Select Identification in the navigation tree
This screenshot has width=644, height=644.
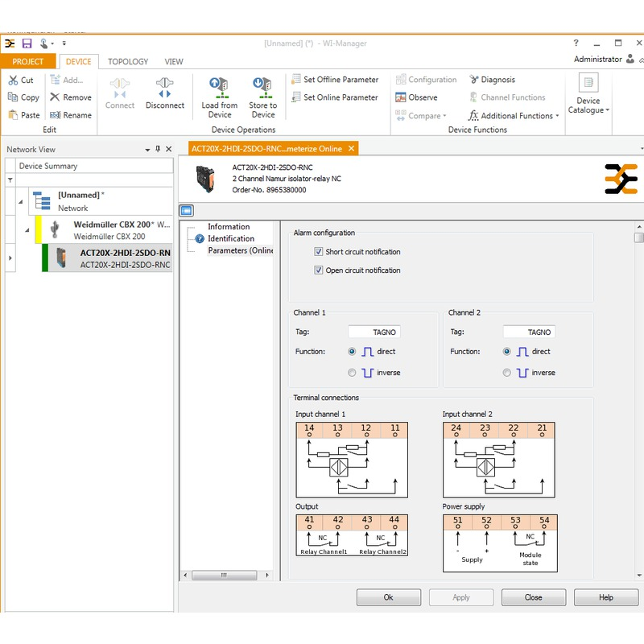231,238
